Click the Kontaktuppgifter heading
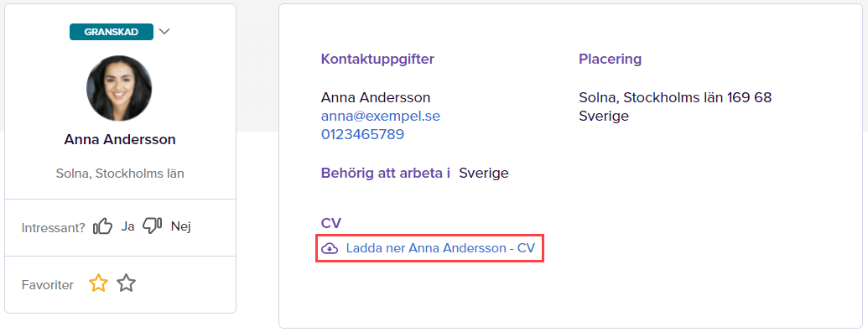Image resolution: width=868 pixels, height=332 pixels. pos(377,60)
